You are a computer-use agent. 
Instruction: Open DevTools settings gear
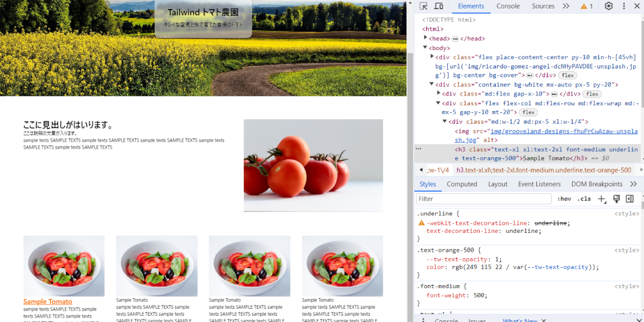pos(609,6)
